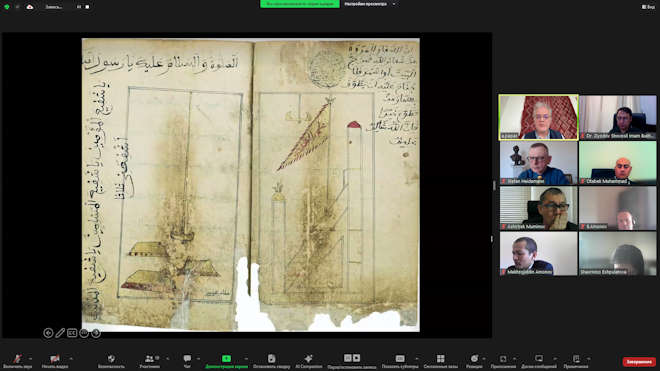Select Stefan Heidemann's video thumbnail
660x371 pixels.
click(x=538, y=163)
